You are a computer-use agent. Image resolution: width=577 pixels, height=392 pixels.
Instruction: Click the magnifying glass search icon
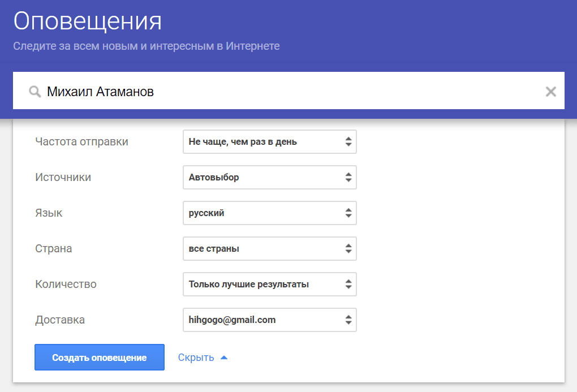(35, 92)
